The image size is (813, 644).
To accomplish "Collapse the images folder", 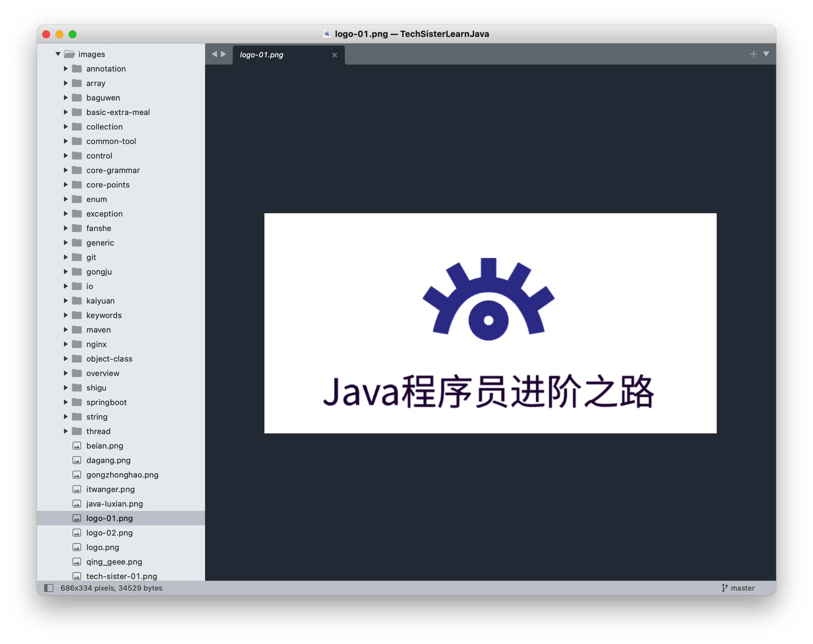I will [58, 54].
